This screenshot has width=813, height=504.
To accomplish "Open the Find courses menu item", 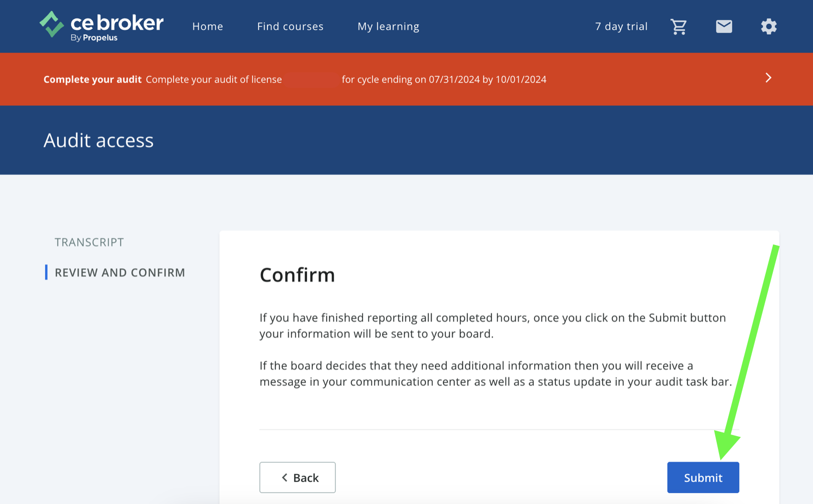I will pyautogui.click(x=290, y=27).
